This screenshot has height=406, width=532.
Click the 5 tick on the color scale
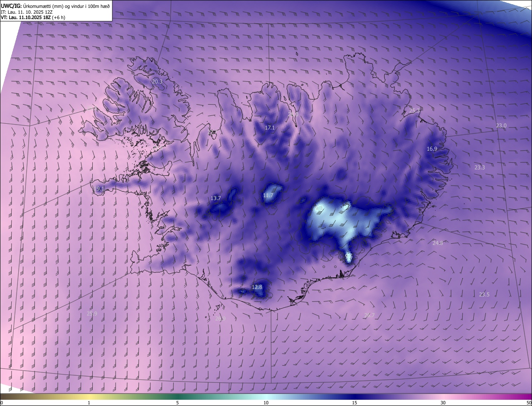click(177, 403)
